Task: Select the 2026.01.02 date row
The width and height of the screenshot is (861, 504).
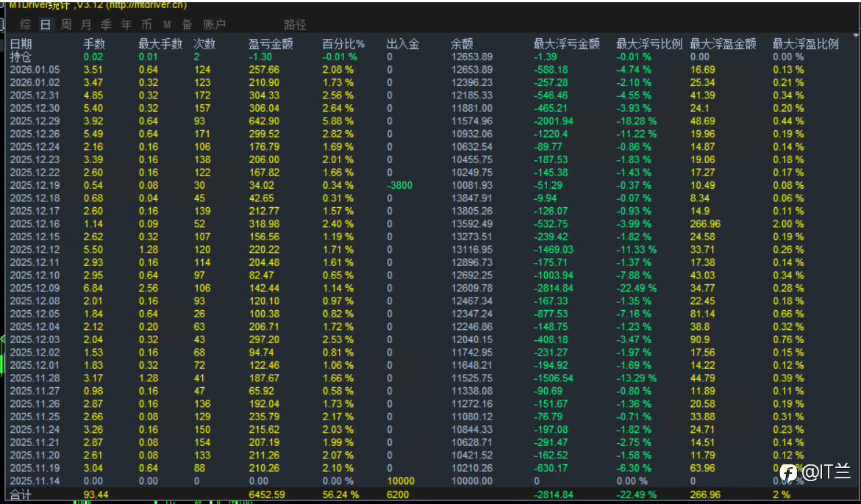Action: 35,82
